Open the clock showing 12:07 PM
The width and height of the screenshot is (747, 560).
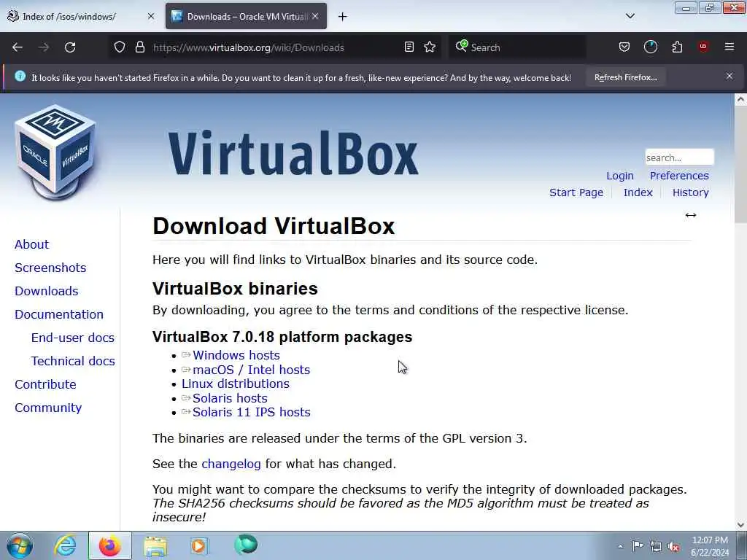tap(710, 545)
